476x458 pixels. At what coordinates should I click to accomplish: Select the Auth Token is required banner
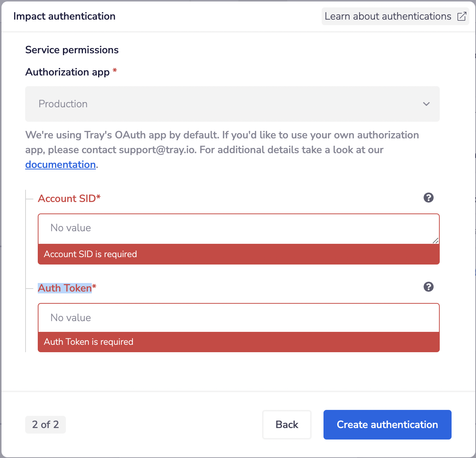click(x=238, y=342)
